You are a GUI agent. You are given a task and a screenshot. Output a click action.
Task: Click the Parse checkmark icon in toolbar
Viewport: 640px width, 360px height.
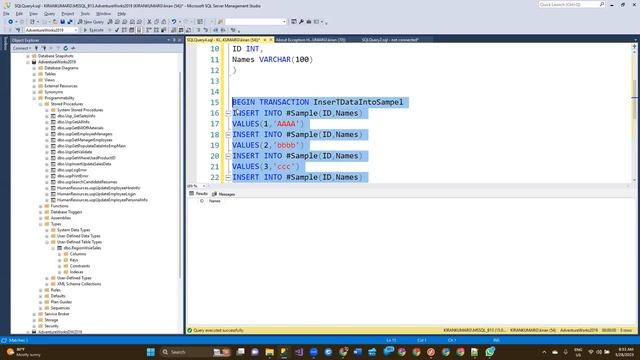click(117, 30)
